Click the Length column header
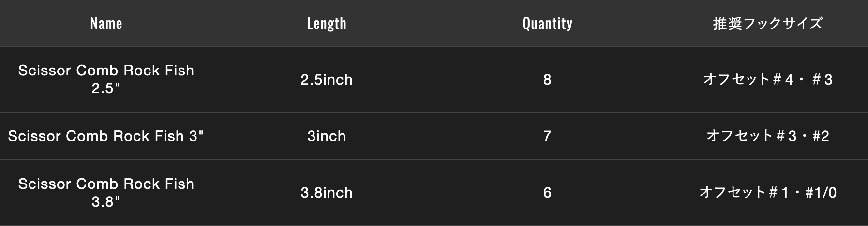 coord(327,23)
